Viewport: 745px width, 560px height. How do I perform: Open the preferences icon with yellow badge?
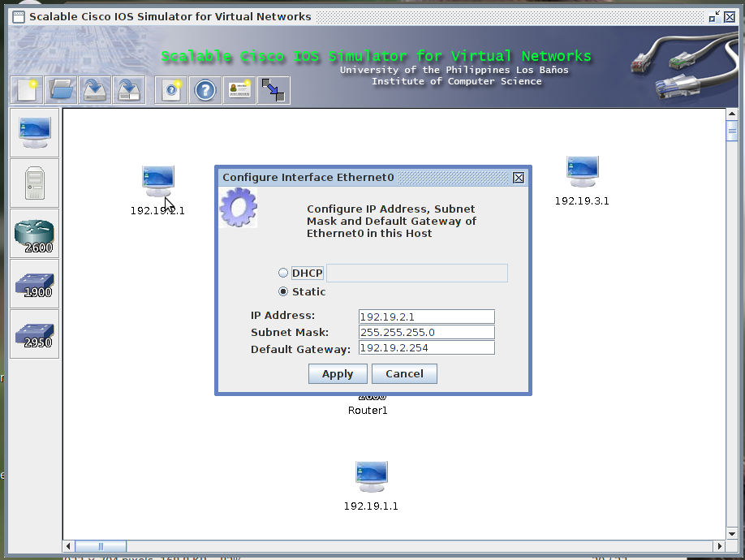click(x=171, y=90)
